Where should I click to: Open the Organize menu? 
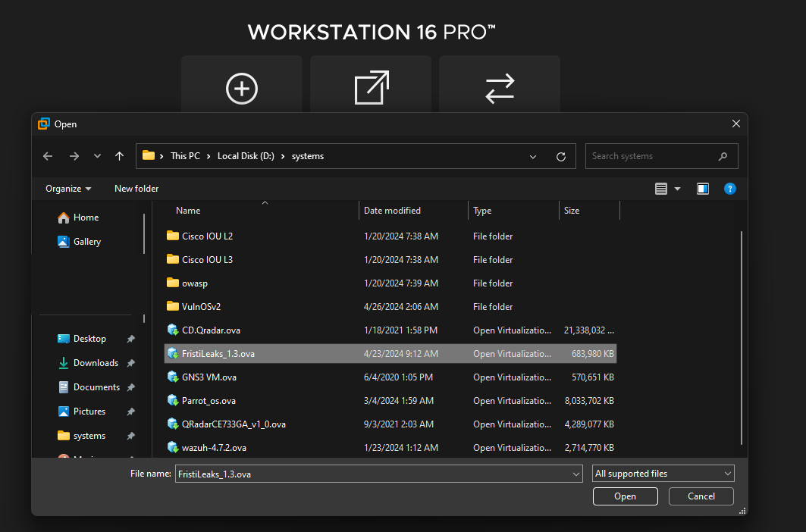(x=68, y=189)
